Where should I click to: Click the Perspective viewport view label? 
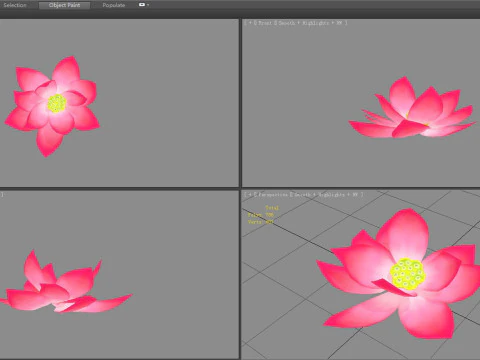click(x=273, y=194)
